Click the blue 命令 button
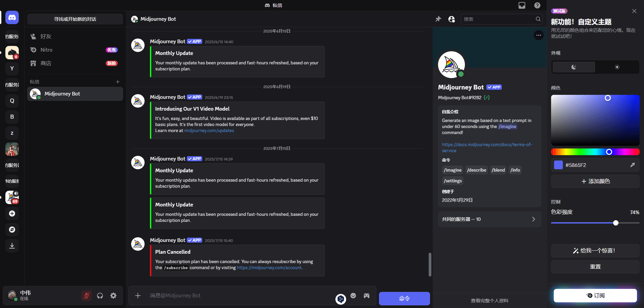This screenshot has width=644, height=308. 404,298
